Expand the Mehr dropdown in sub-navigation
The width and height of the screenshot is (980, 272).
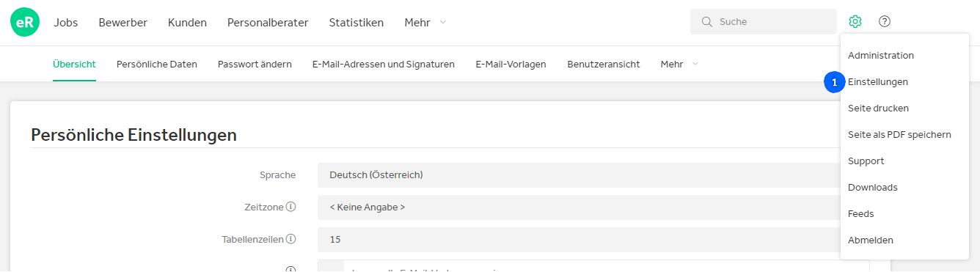(679, 65)
